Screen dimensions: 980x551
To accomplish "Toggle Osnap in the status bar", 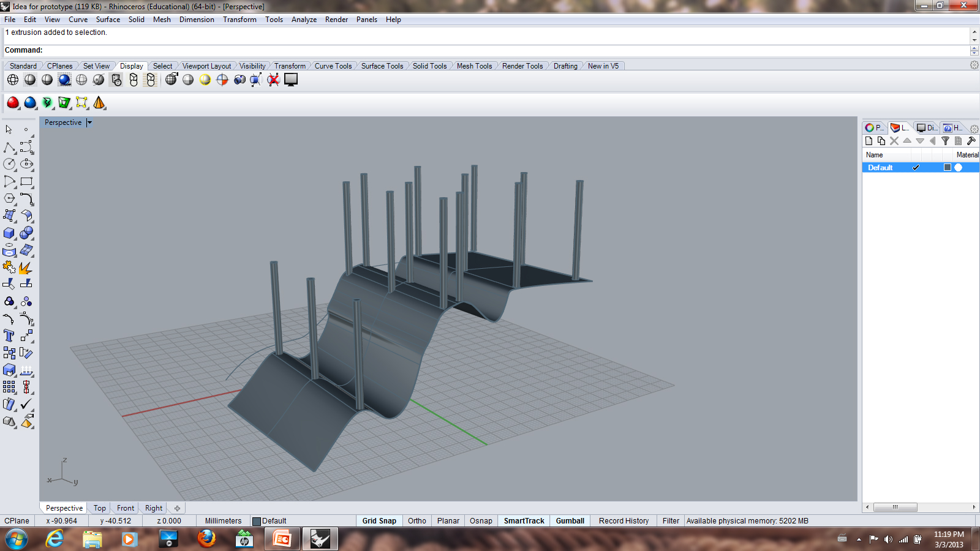I will [481, 521].
